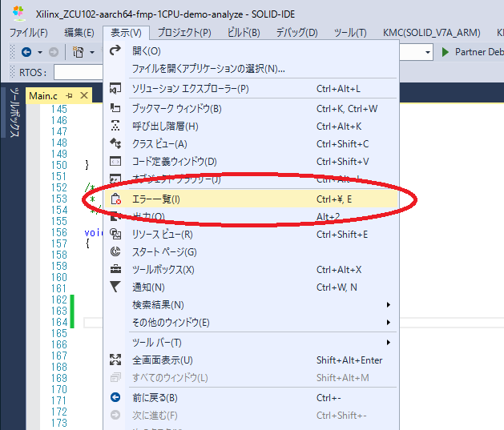
Task: Click the 呼び出し階層 icon
Action: coord(115,126)
